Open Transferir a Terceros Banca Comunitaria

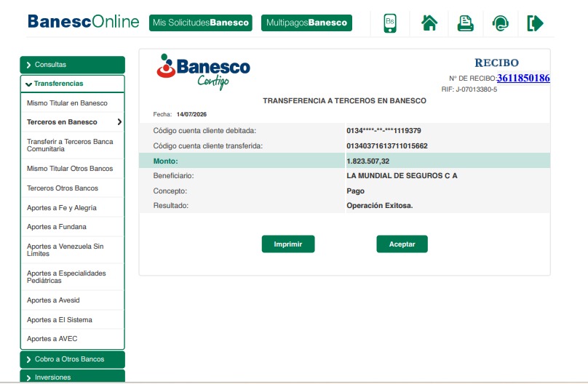click(72, 145)
